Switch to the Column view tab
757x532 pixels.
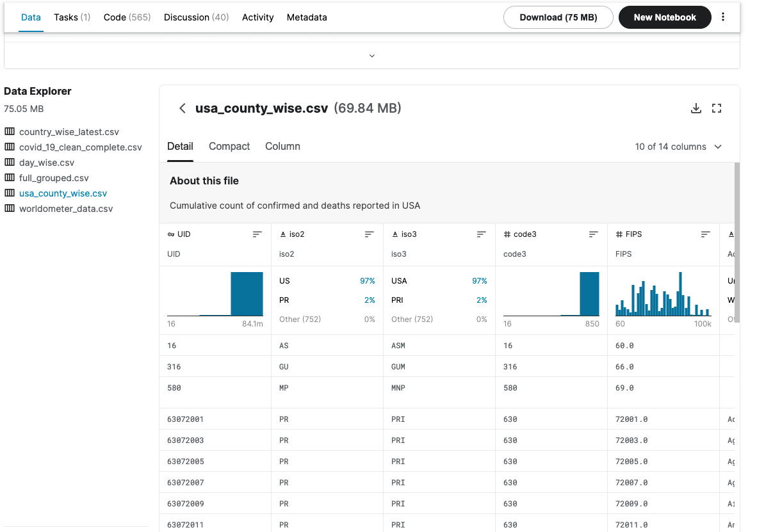pyautogui.click(x=282, y=147)
